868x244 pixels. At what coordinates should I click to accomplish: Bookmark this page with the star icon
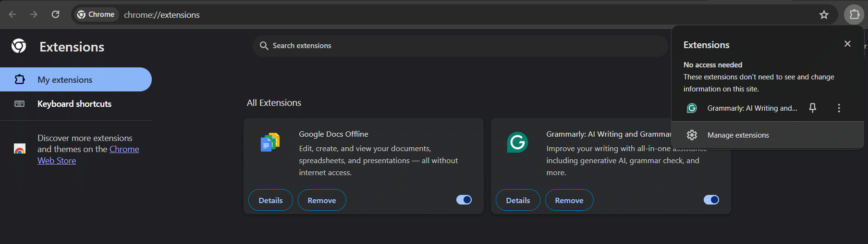[x=824, y=14]
